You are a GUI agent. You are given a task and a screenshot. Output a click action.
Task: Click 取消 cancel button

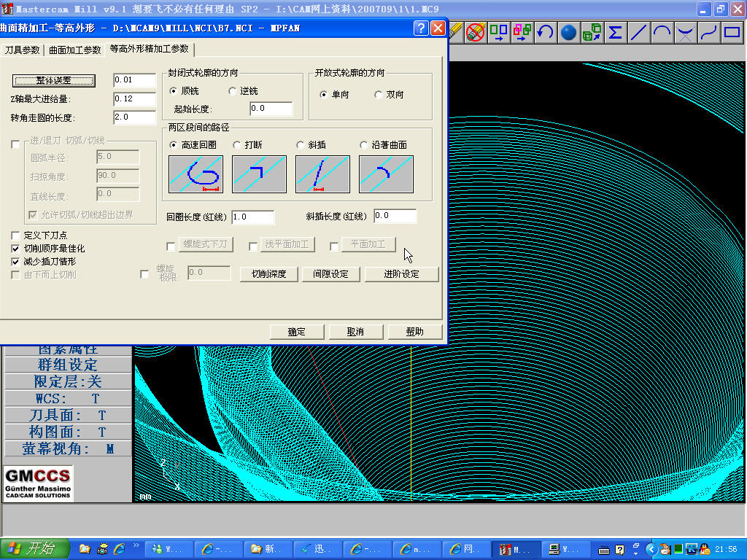click(x=355, y=332)
